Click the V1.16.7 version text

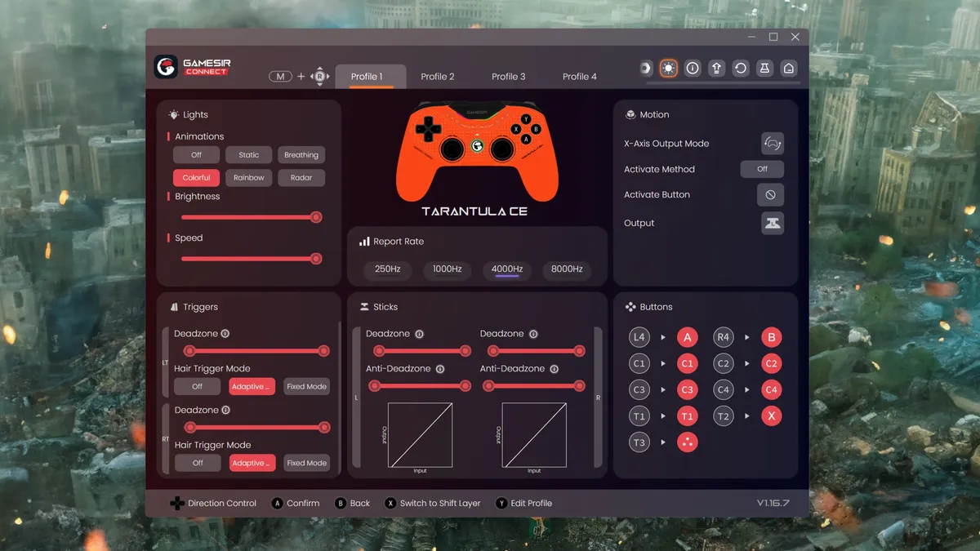tap(773, 504)
